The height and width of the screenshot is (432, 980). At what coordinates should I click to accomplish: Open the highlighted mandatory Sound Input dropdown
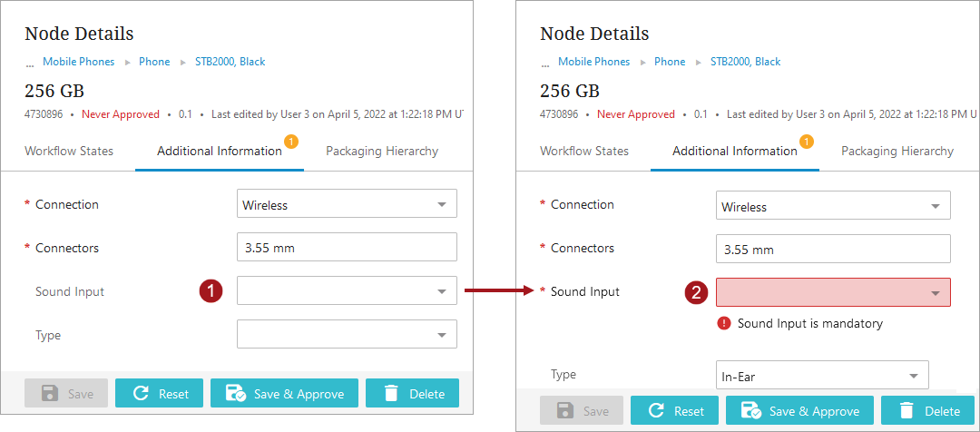click(x=833, y=292)
